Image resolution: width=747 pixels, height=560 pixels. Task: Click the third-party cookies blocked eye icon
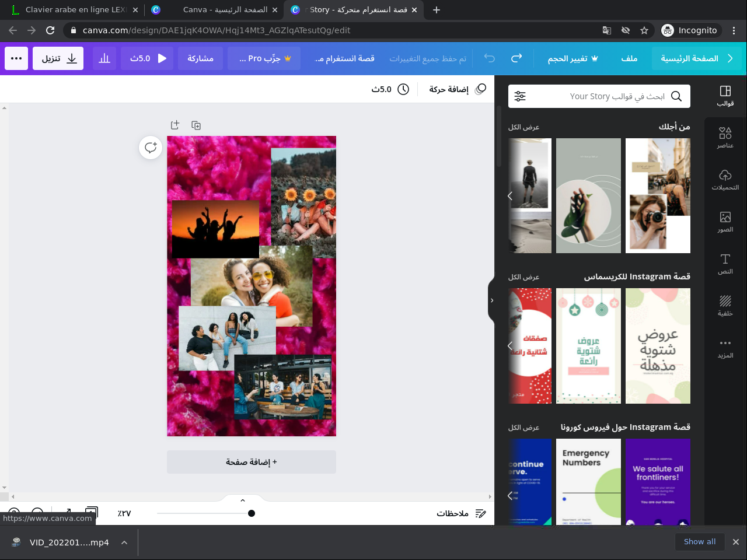click(x=626, y=30)
